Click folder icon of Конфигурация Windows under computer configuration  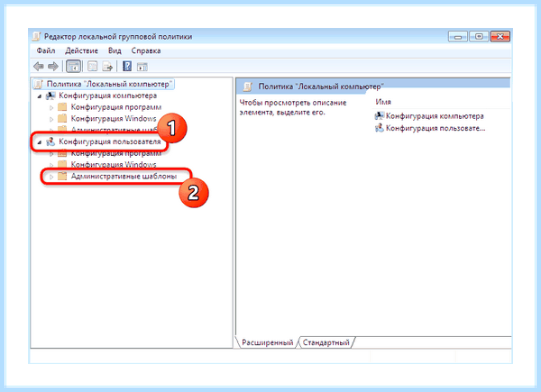click(61, 119)
